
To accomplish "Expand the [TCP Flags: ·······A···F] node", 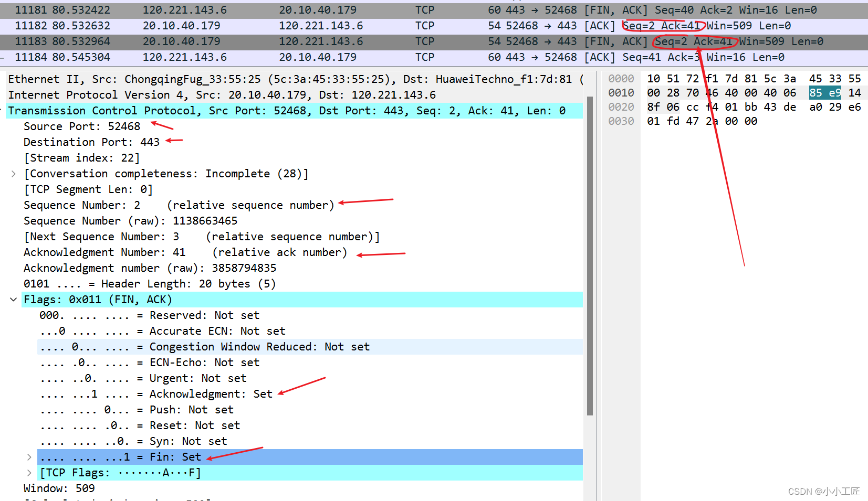I will point(29,473).
